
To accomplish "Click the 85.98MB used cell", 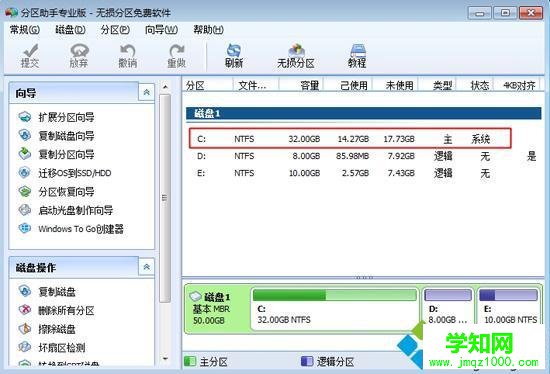I will tap(353, 156).
